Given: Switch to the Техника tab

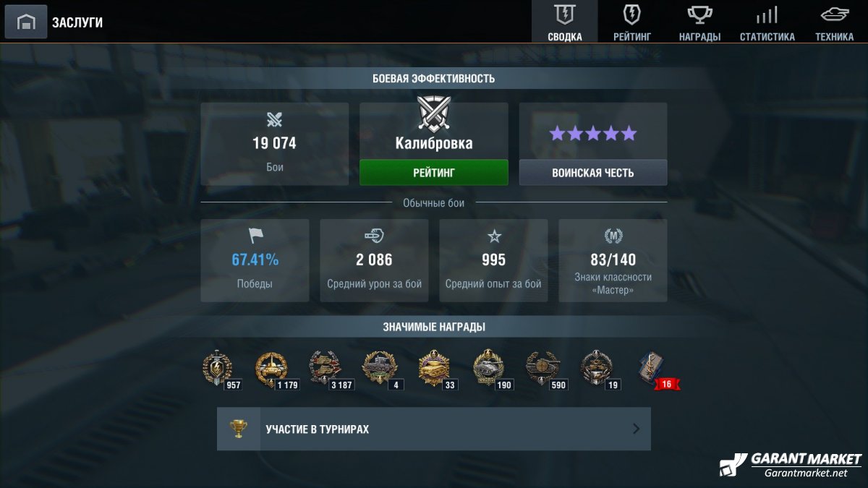Looking at the screenshot, I should (x=834, y=22).
